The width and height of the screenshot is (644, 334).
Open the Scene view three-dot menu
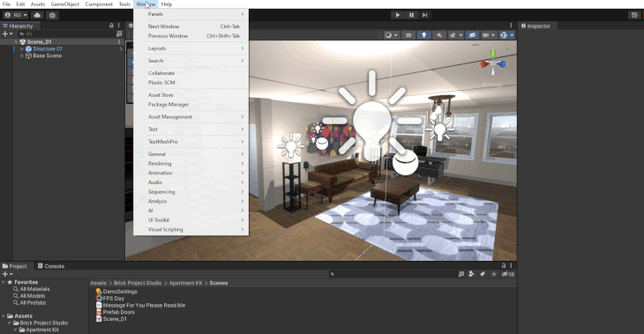pos(511,26)
